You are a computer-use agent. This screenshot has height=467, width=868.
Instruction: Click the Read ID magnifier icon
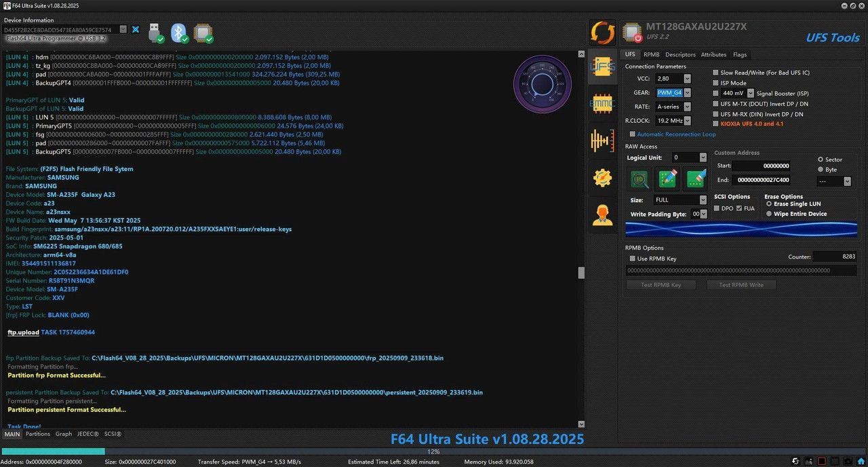639,179
